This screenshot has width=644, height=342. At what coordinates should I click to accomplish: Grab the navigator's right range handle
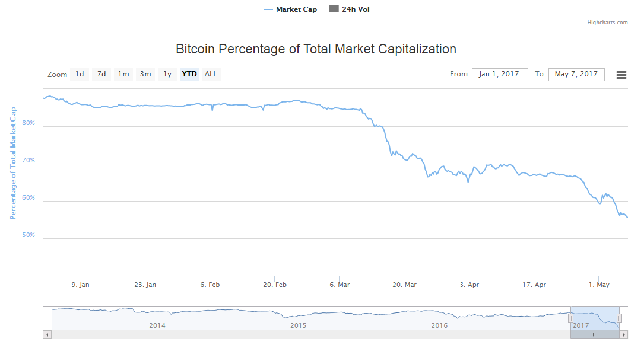tap(619, 318)
